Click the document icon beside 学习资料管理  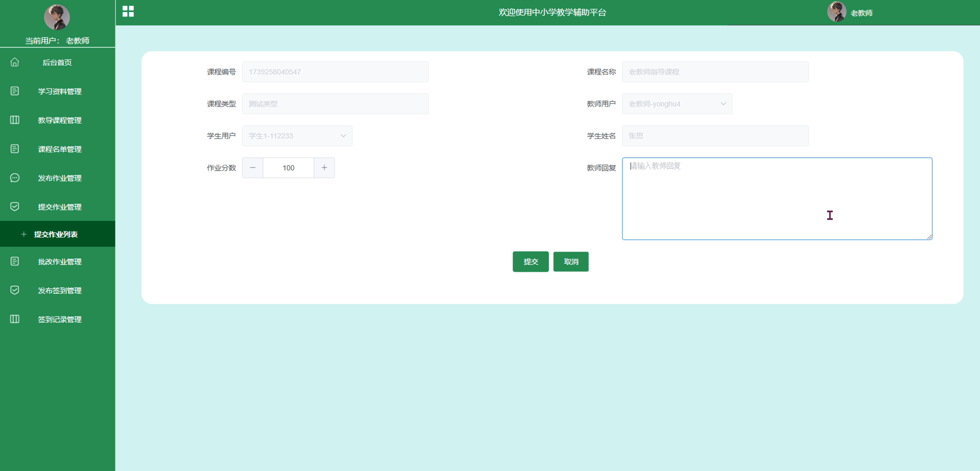coord(15,91)
